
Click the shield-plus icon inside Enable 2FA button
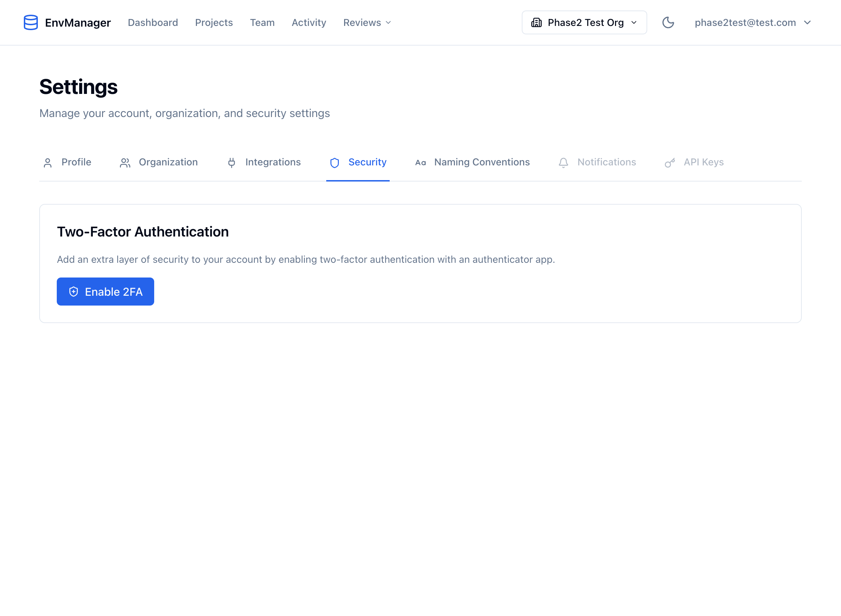(x=74, y=291)
